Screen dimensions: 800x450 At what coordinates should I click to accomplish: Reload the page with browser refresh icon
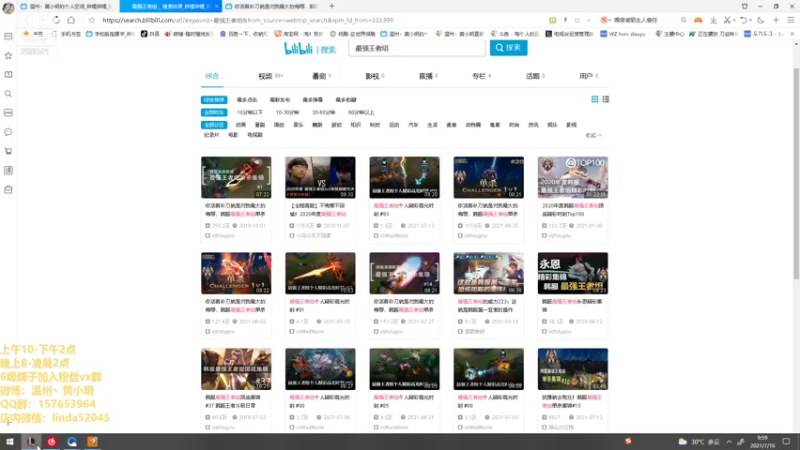[x=56, y=20]
